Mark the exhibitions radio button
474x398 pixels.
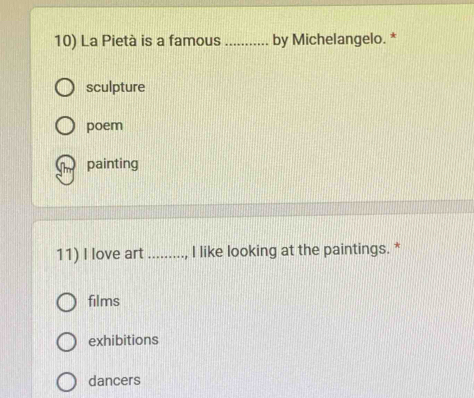[66, 342]
